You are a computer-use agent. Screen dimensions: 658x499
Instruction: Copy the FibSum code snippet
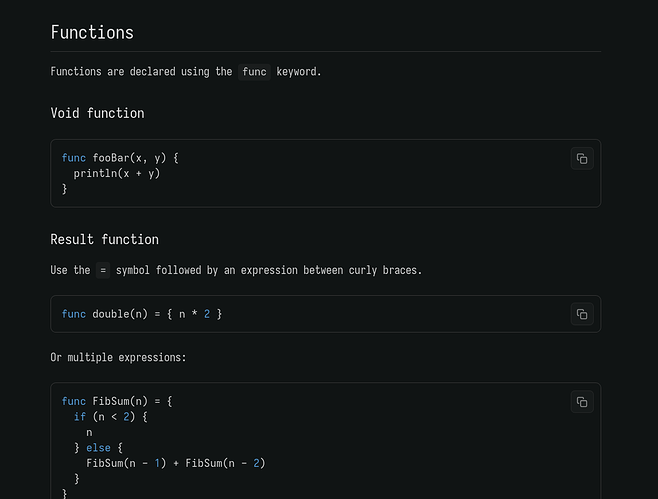pyautogui.click(x=582, y=402)
